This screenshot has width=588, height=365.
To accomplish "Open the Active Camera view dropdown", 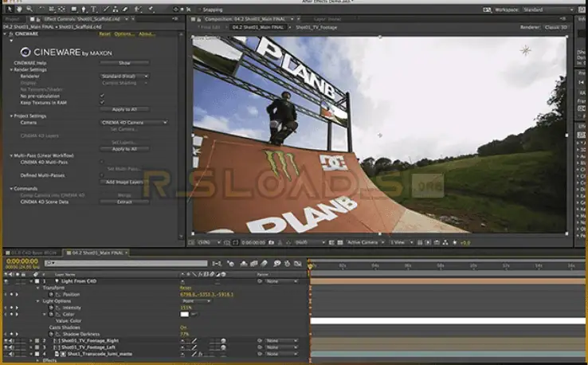I will (x=365, y=243).
